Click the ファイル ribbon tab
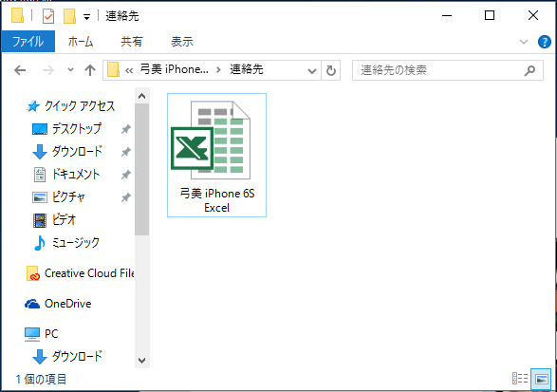 click(28, 42)
